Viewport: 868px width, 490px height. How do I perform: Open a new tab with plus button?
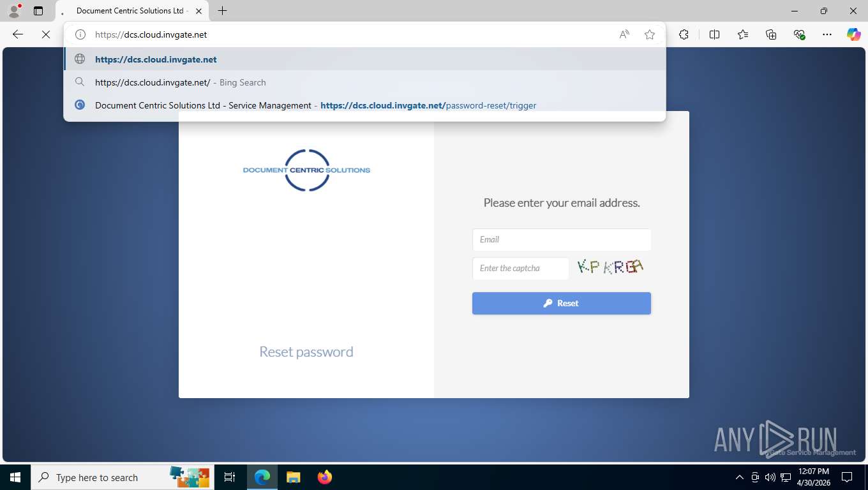click(222, 11)
